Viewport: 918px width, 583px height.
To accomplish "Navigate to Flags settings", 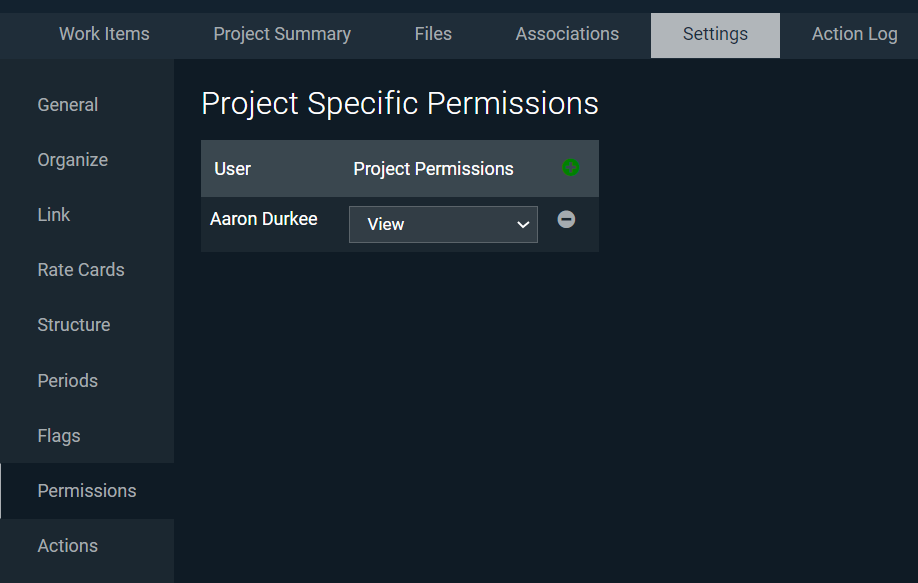I will pyautogui.click(x=59, y=436).
